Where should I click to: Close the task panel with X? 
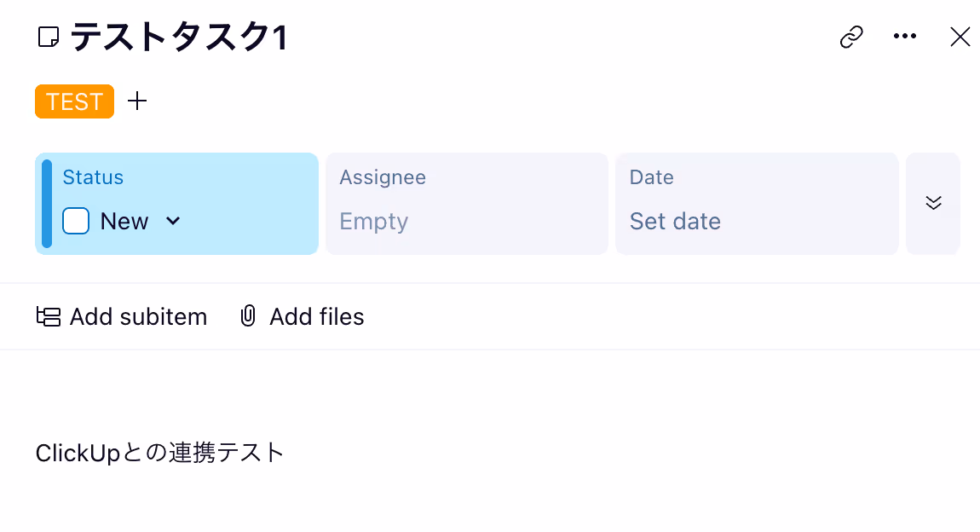pos(960,37)
